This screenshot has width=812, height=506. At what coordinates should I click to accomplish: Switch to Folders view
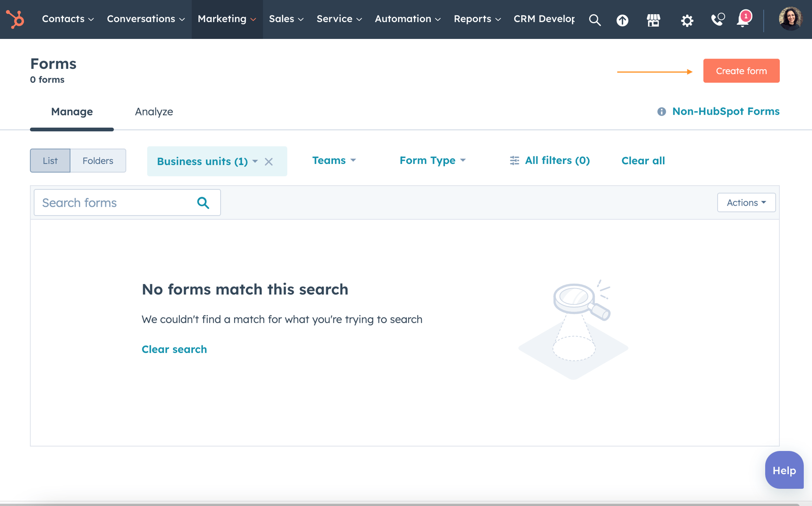click(x=98, y=160)
